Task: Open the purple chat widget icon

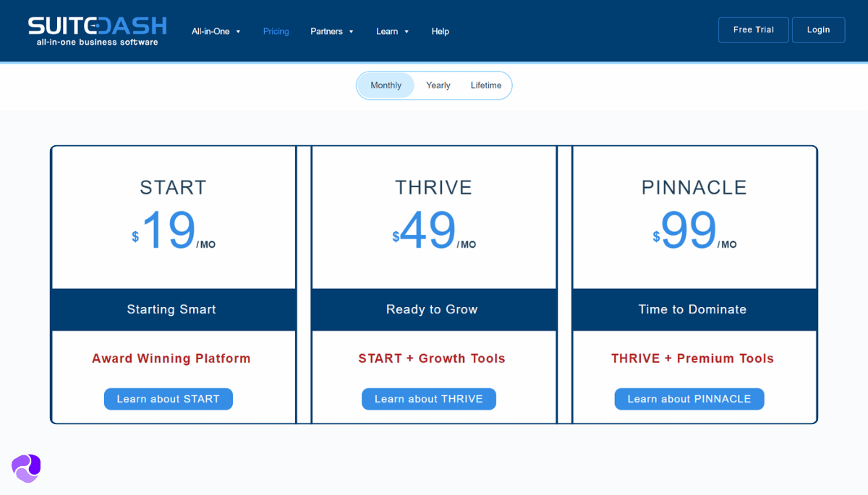Action: click(x=26, y=468)
